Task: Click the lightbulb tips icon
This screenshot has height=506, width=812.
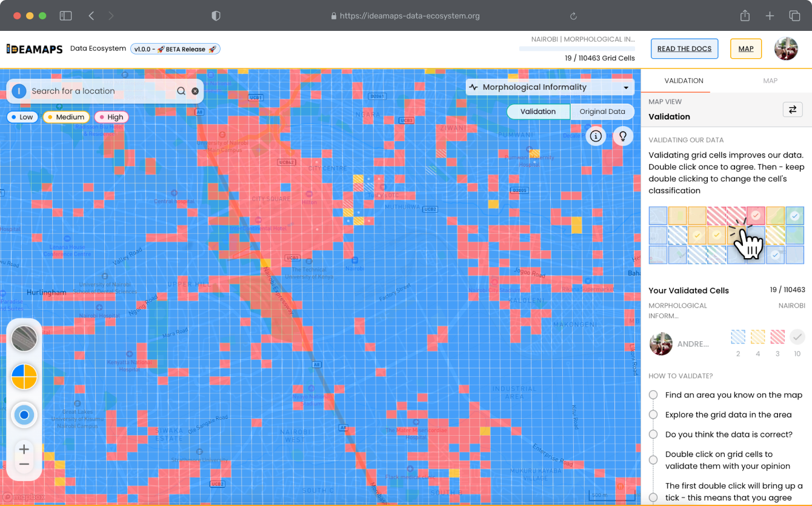Action: point(623,136)
